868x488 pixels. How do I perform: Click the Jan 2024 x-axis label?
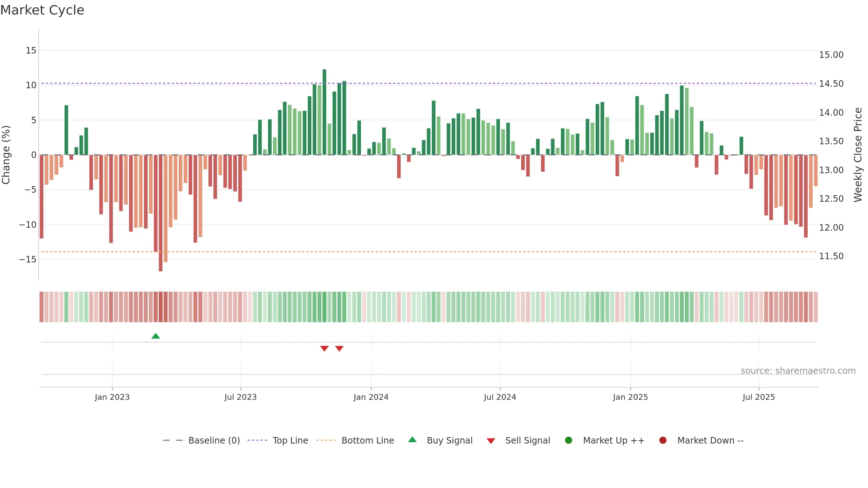(371, 397)
